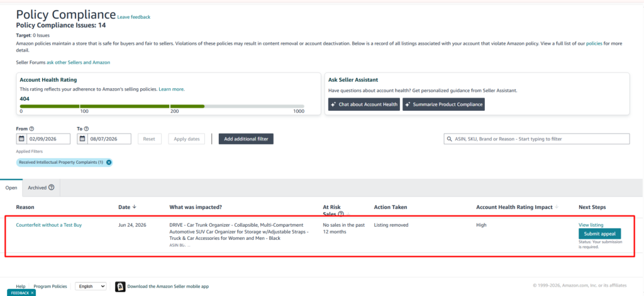Click the Learn more link
The image size is (644, 296).
tap(172, 89)
